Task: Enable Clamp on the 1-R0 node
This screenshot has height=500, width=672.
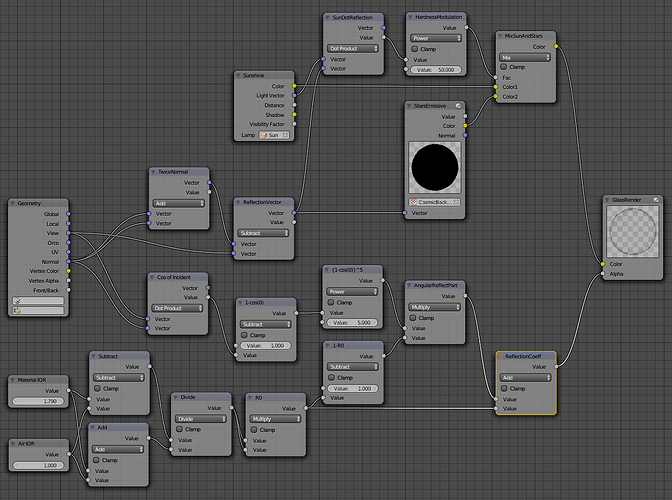Action: (x=331, y=377)
